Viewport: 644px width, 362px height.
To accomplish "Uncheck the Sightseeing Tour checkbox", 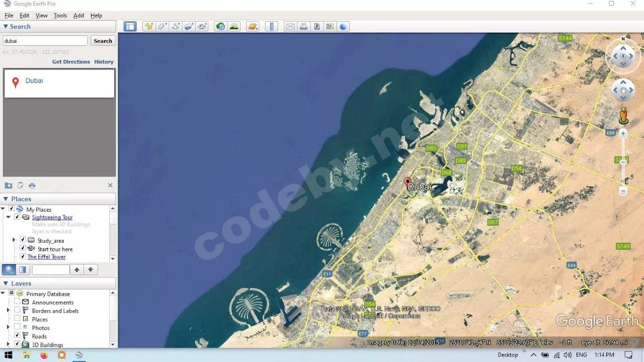I will [17, 217].
